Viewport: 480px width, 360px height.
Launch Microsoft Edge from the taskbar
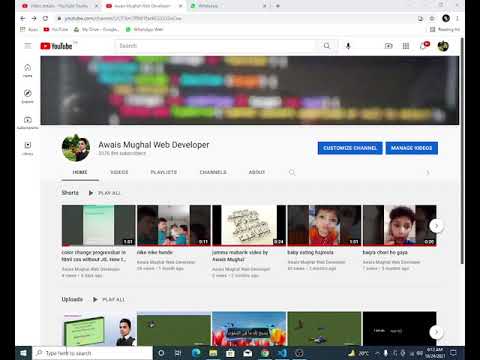tap(196, 353)
